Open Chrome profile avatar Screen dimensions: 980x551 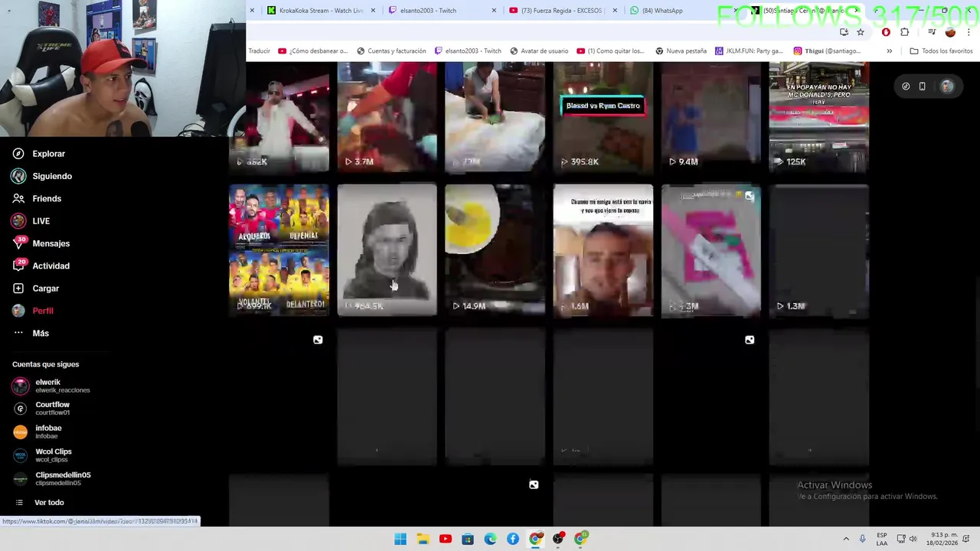[950, 32]
